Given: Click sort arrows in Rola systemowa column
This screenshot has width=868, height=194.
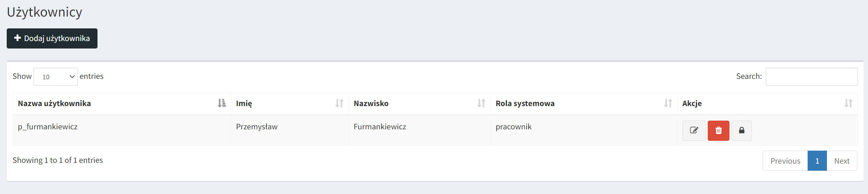Looking at the screenshot, I should coord(668,103).
